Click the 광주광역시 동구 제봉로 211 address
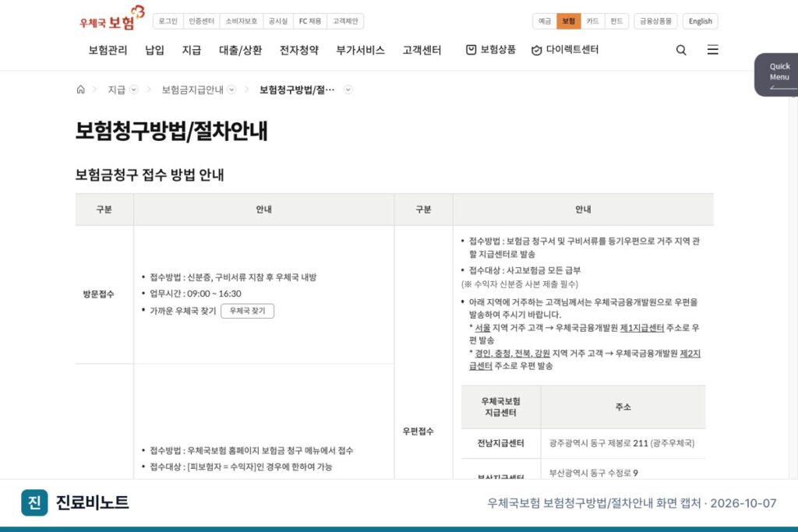Screen dimensions: 798x532 tap(621, 443)
